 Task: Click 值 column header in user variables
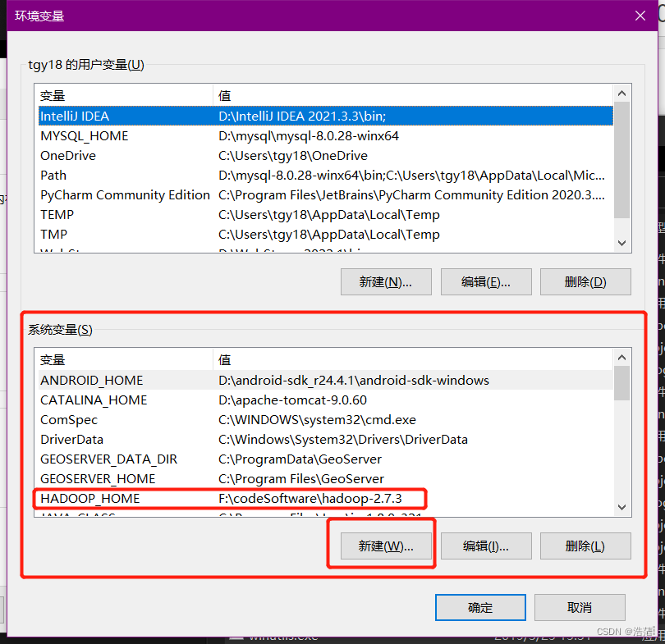[413, 96]
